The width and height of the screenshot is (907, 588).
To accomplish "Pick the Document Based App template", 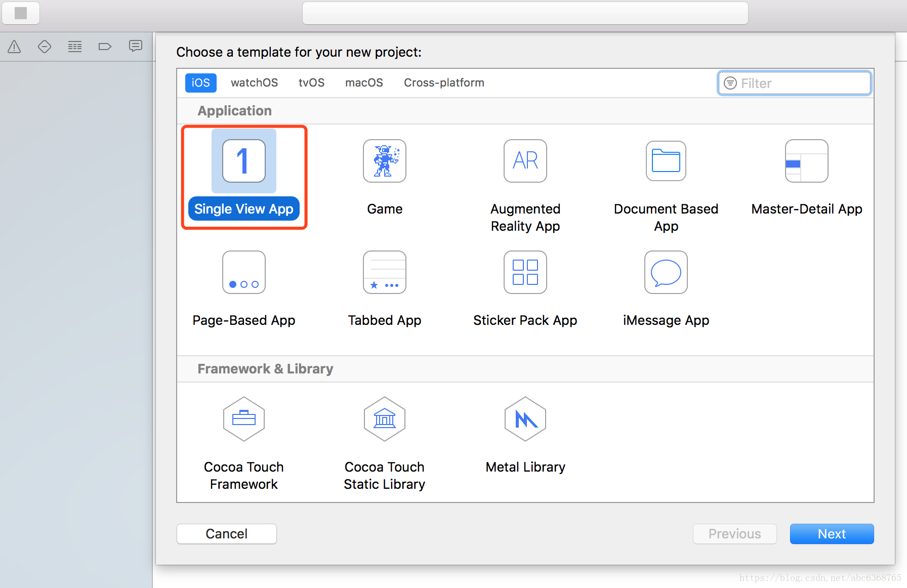I will click(666, 161).
